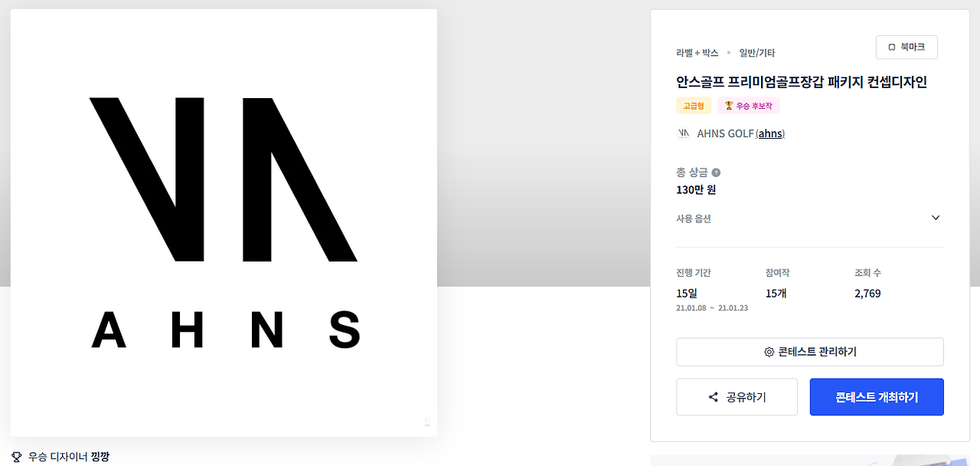
Task: Select the 일반/기타 category label
Action: point(757,53)
